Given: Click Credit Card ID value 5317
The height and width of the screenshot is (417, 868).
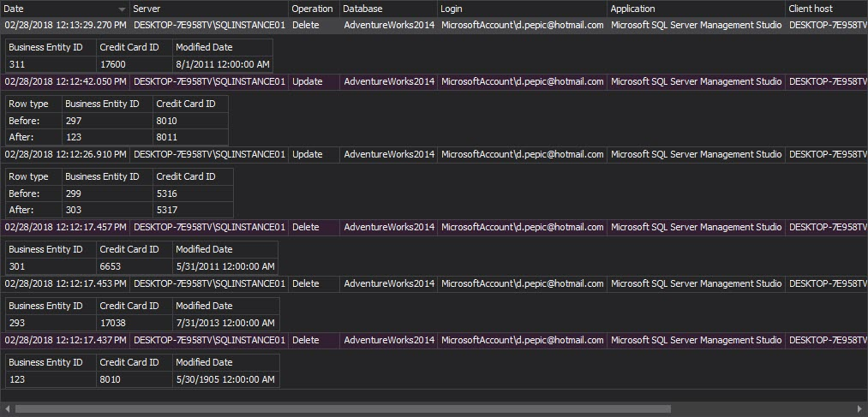Looking at the screenshot, I should click(x=167, y=210).
